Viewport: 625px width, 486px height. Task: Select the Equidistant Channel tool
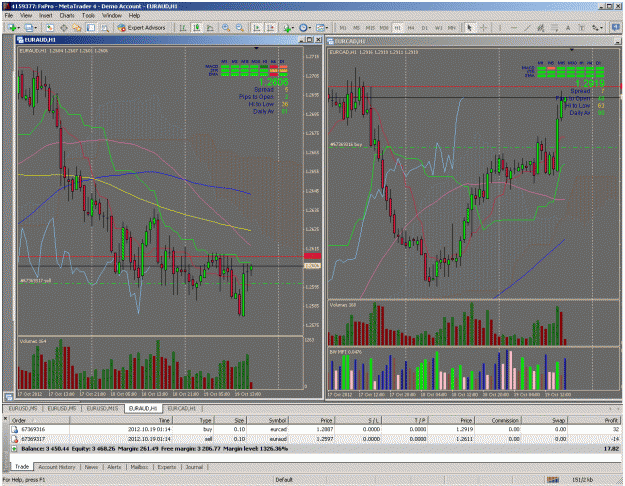pyautogui.click(x=541, y=28)
